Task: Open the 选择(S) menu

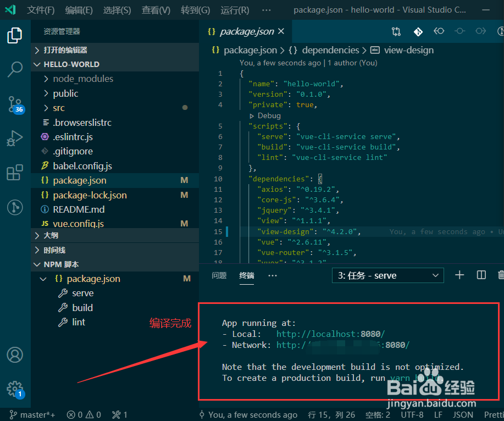Action: tap(117, 10)
